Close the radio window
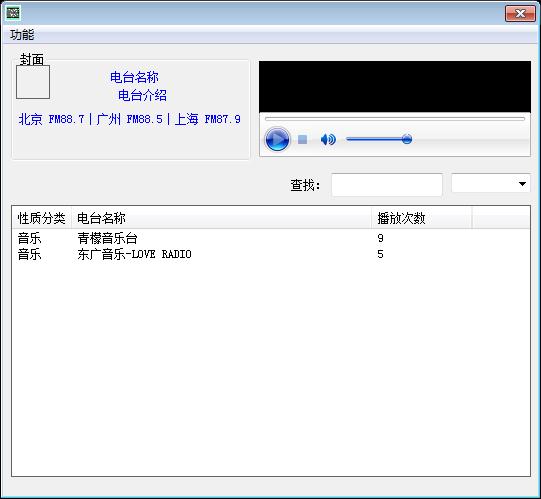541x499 pixels. [520, 14]
